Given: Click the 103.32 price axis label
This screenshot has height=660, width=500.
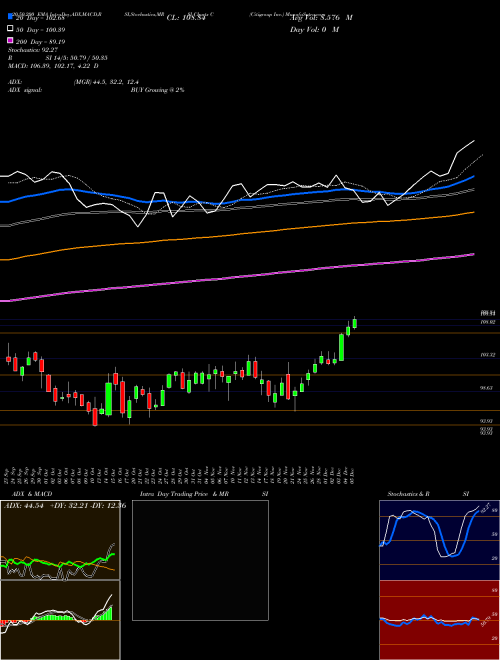Looking at the screenshot, I should point(487,355).
